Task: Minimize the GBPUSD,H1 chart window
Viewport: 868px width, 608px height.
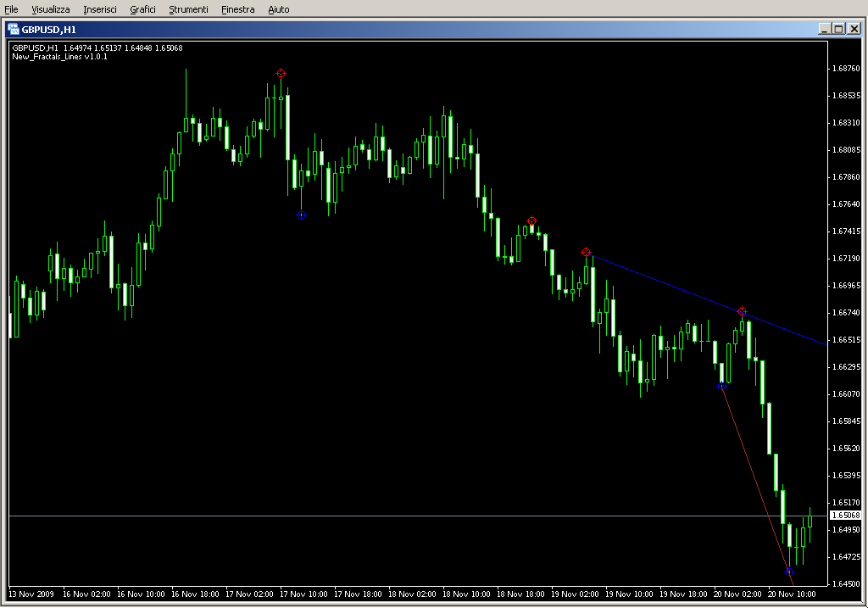Action: 824,29
